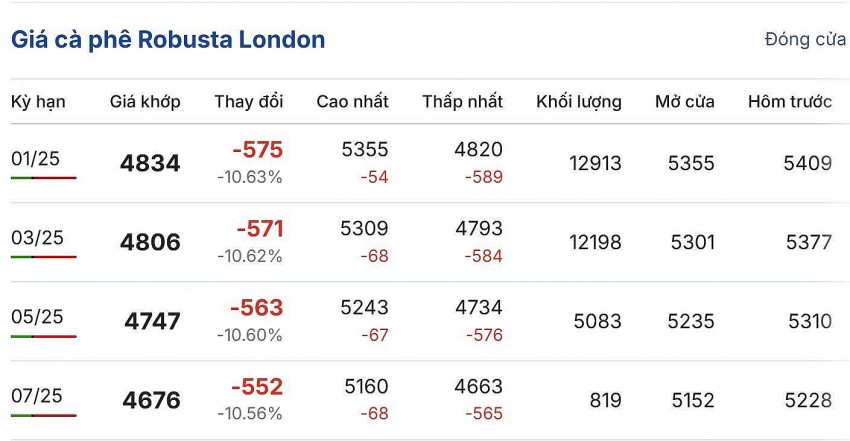This screenshot has height=441, width=850.
Task: Open the 01/25 contract term
Action: (x=37, y=158)
